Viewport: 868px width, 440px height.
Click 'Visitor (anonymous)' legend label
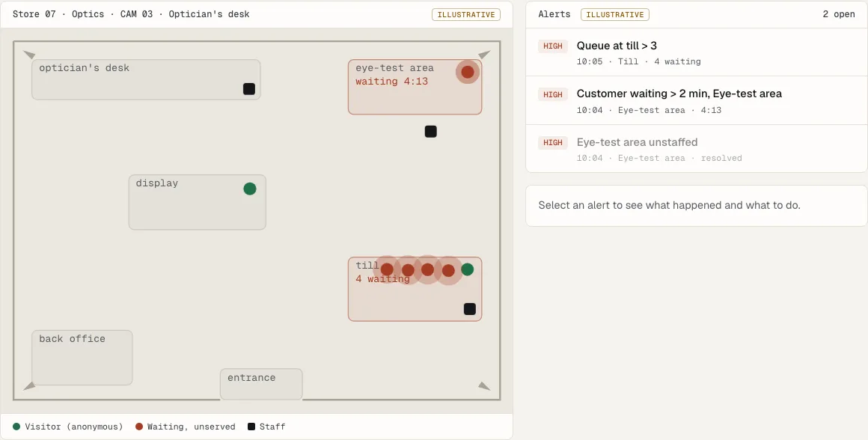[74, 427]
